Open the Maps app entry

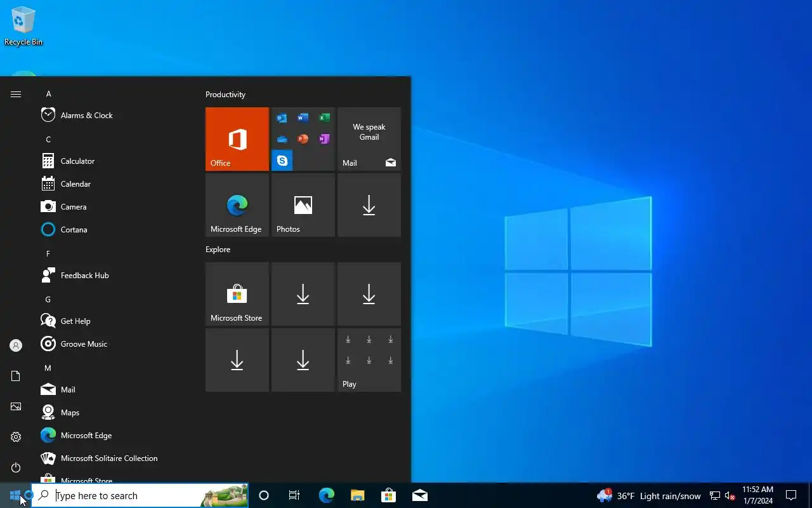click(114, 413)
